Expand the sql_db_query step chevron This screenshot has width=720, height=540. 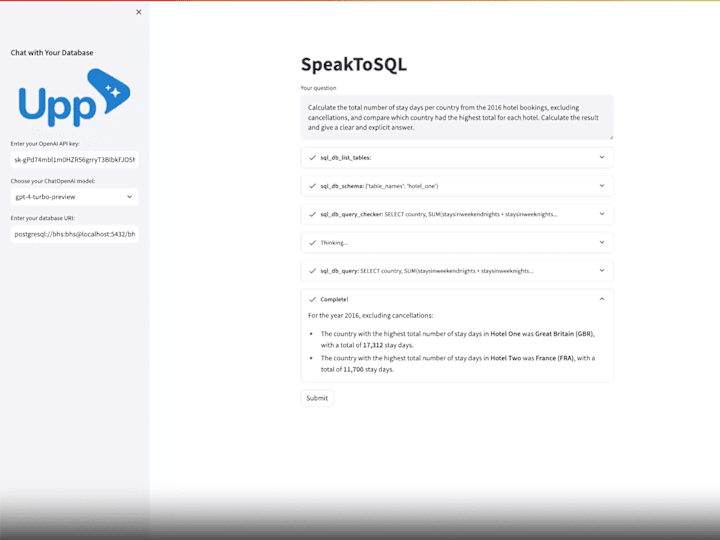tap(602, 270)
